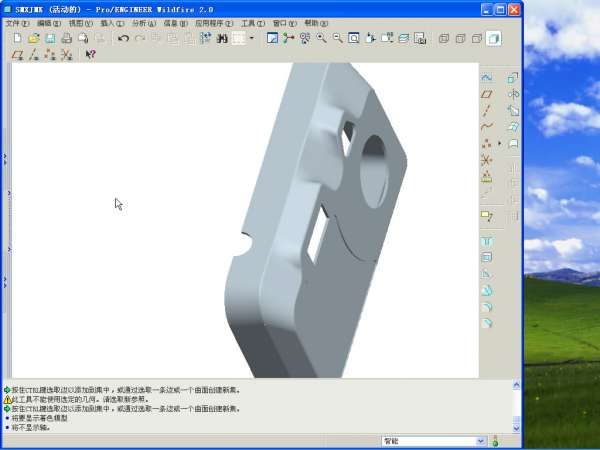This screenshot has height=450, width=600.
Task: Switch display to no hidden mode
Action: coord(477,38)
